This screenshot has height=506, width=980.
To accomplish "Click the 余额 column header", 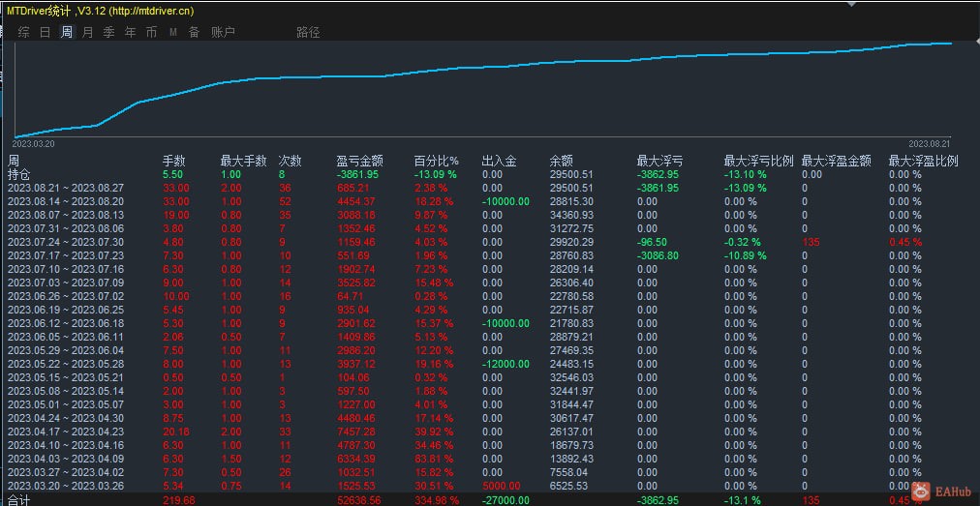I will click(x=562, y=162).
